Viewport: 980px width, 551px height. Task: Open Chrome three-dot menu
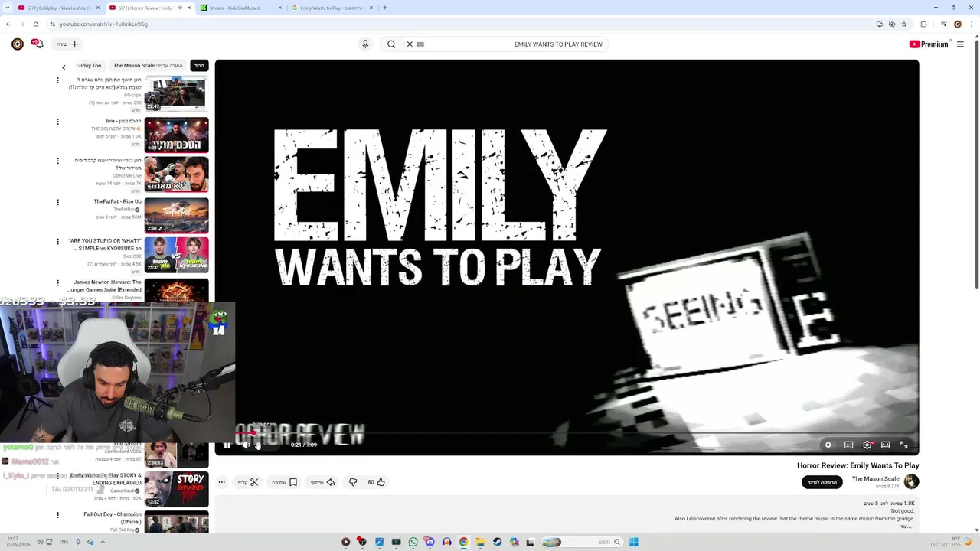[x=970, y=24]
